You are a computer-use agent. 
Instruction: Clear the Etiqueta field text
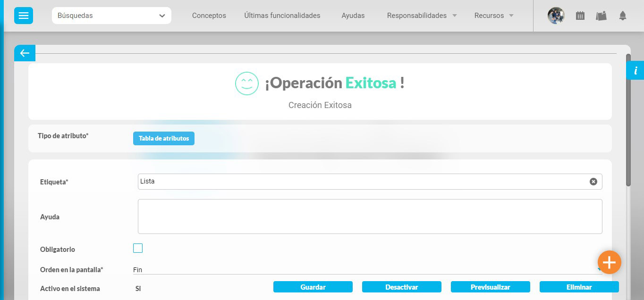point(593,182)
